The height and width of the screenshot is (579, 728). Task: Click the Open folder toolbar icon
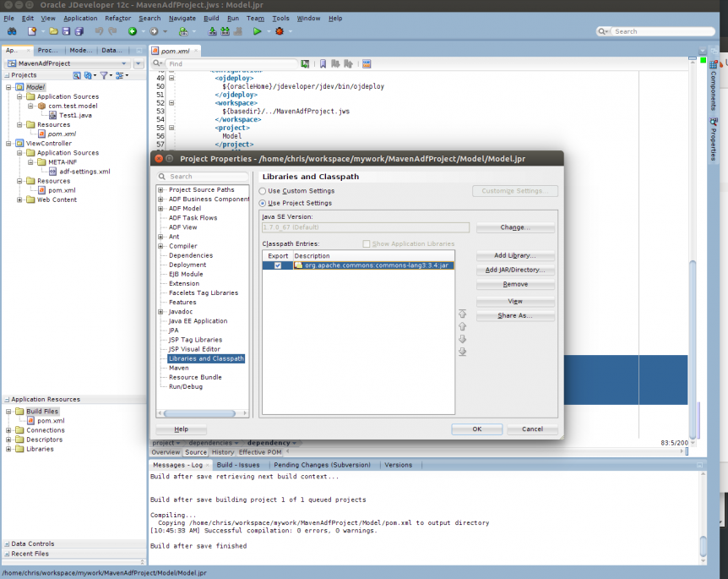pos(53,31)
